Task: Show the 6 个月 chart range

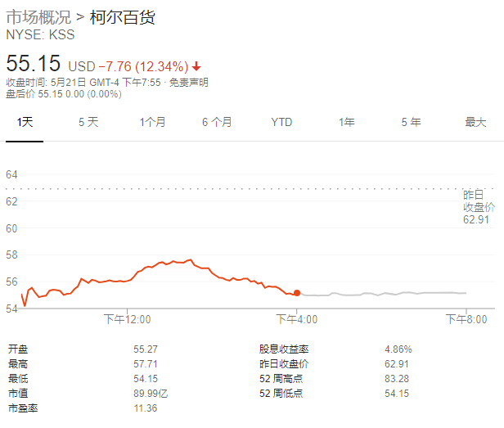Action: [x=217, y=122]
